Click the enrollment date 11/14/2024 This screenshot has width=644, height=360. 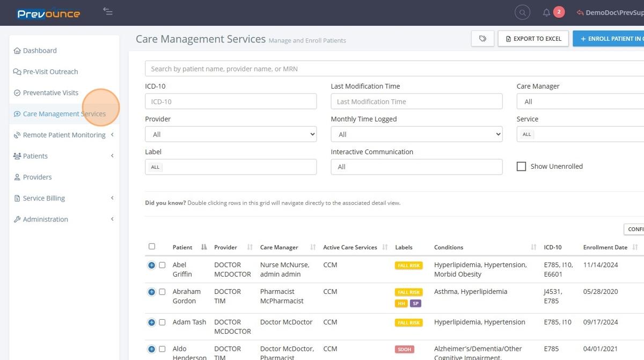tap(601, 265)
